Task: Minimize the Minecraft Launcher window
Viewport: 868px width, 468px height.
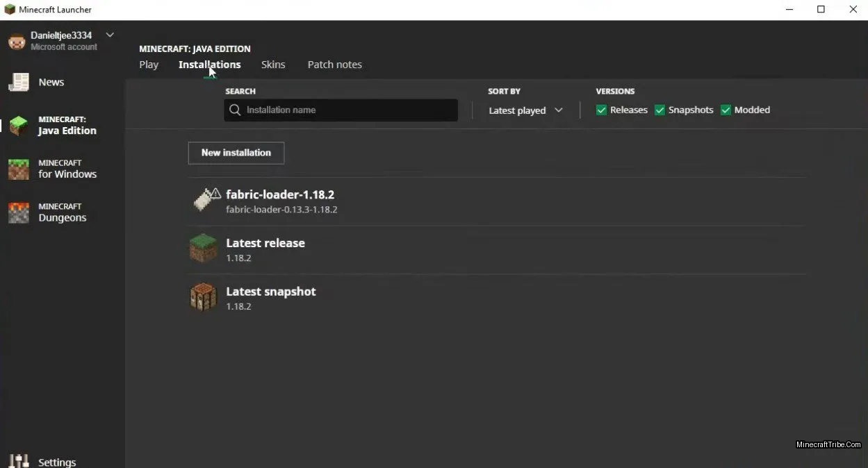Action: (789, 10)
